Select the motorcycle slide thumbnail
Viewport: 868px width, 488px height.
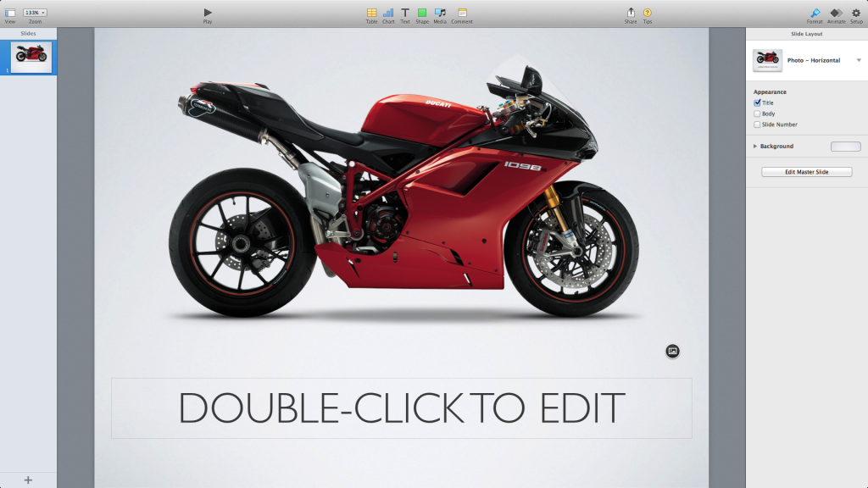tap(31, 56)
